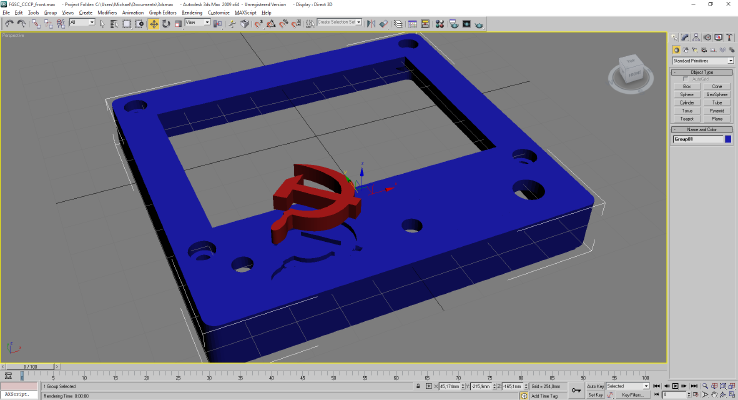The height and width of the screenshot is (400, 738).
Task: Click the Cone primitive button
Action: click(x=717, y=86)
